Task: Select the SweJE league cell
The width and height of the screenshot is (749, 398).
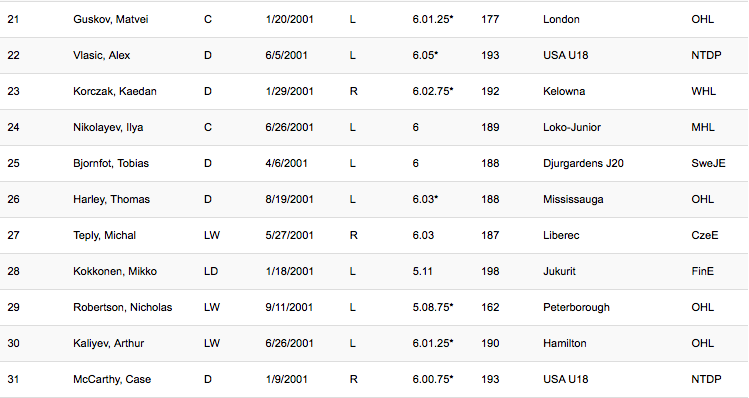Action: (708, 163)
